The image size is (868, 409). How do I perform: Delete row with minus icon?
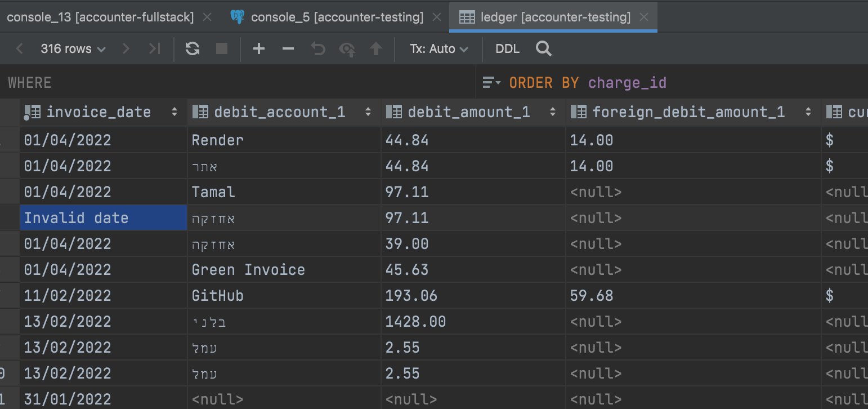[x=288, y=49]
